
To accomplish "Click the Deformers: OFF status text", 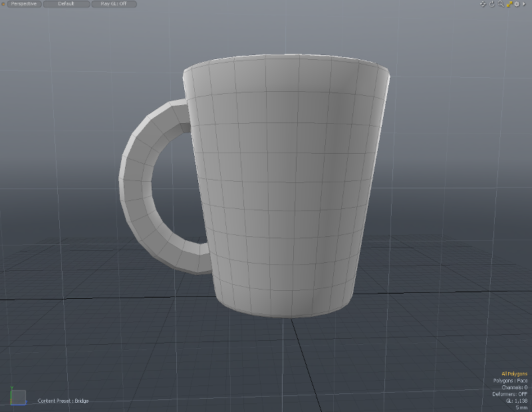I will [510, 394].
